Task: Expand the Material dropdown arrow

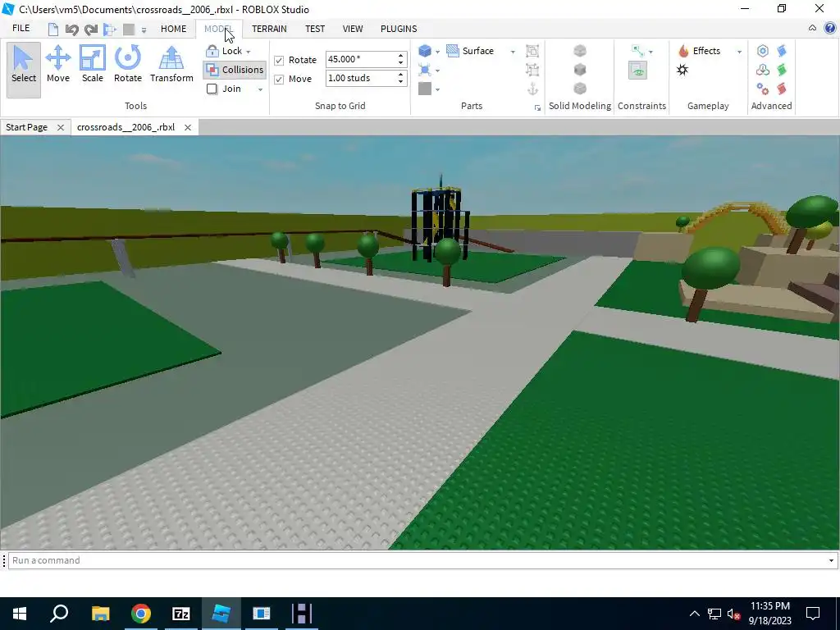Action: (438, 71)
